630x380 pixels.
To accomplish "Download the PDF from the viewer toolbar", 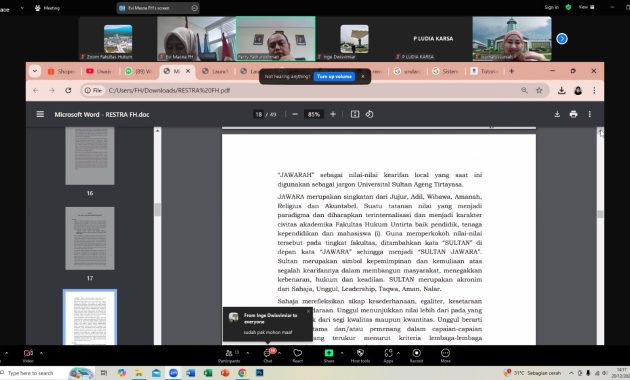I will point(557,114).
